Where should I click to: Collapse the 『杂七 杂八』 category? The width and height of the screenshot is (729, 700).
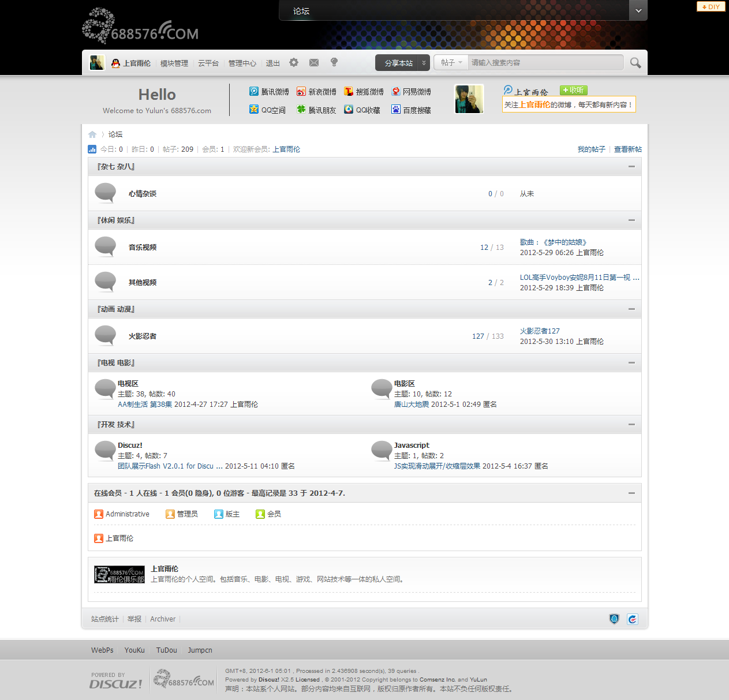click(631, 166)
